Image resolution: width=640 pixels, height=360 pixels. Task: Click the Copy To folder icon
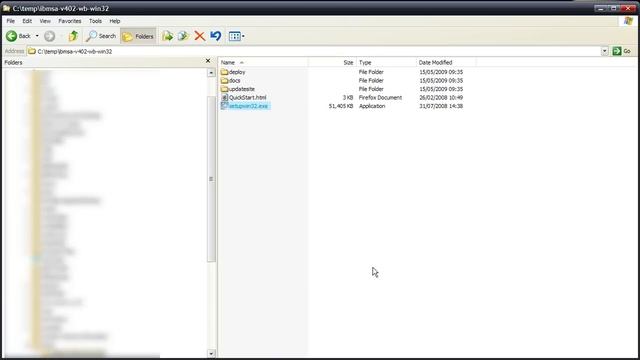coord(183,36)
